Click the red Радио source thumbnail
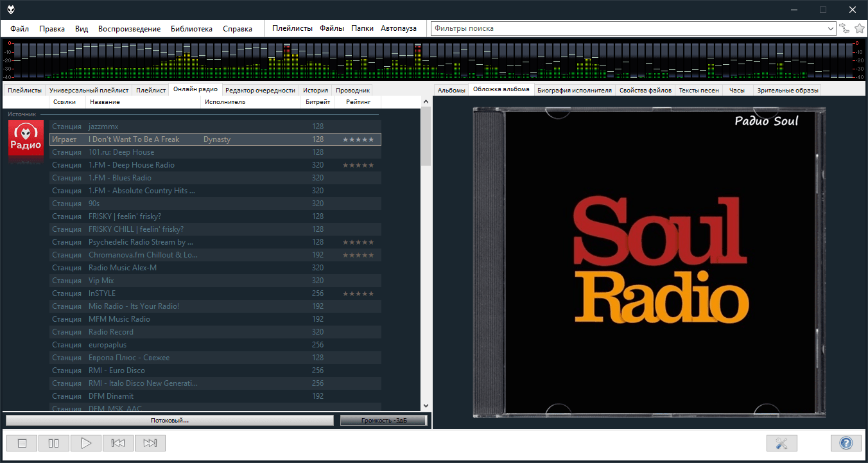 pyautogui.click(x=26, y=139)
